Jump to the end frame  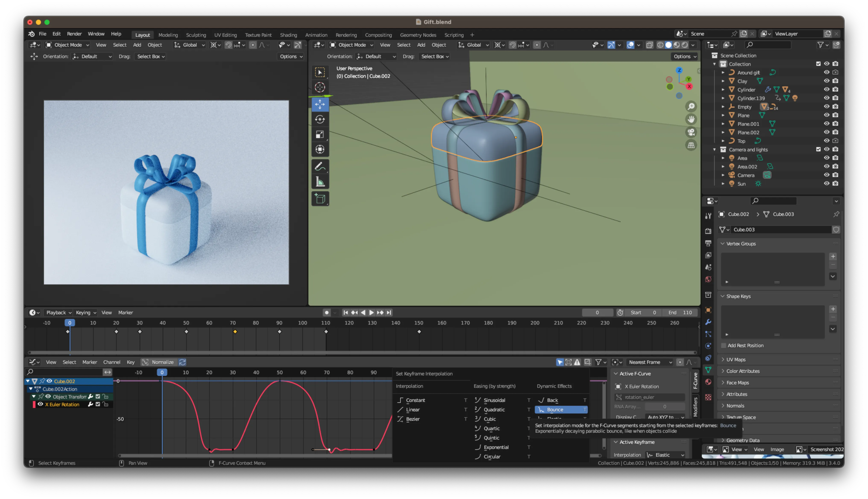(x=389, y=313)
